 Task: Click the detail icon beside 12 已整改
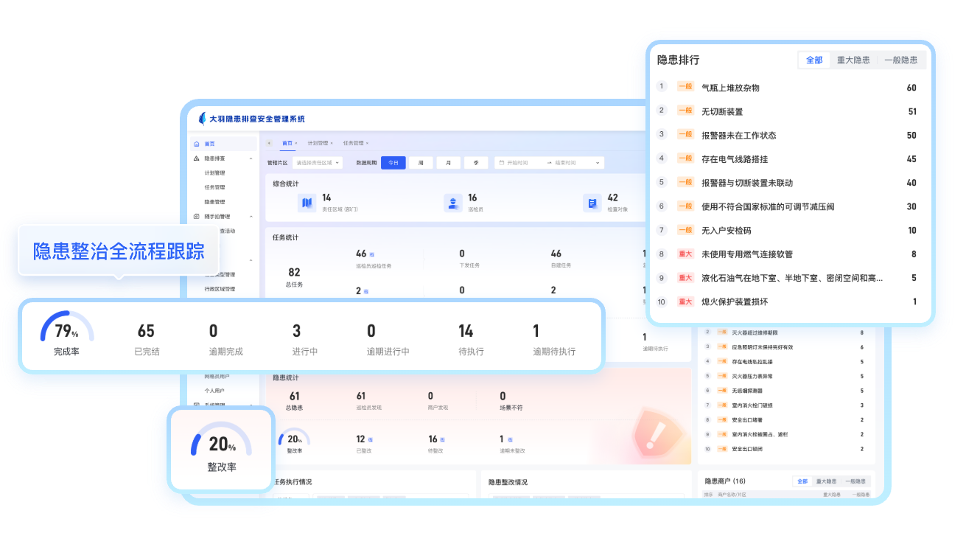click(371, 439)
